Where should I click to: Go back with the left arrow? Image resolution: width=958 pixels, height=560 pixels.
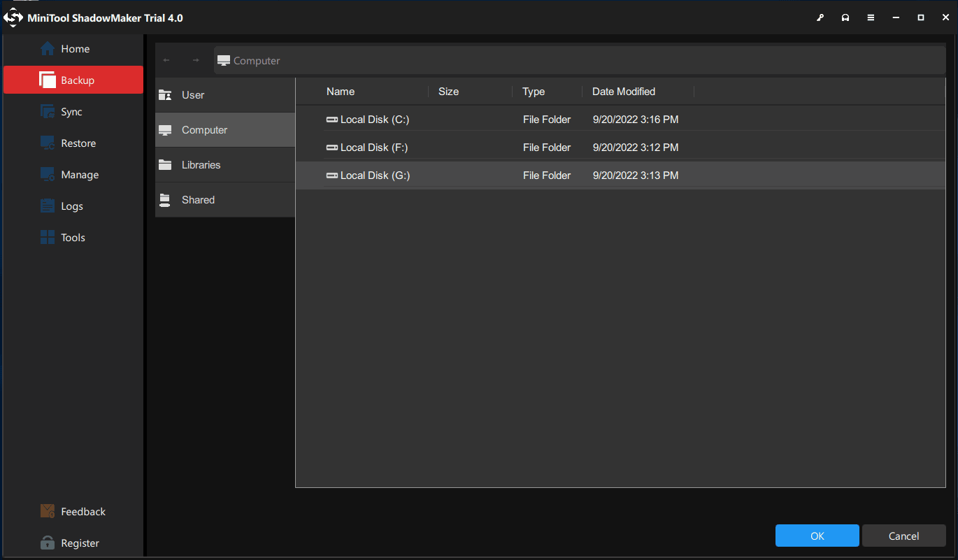[x=166, y=61]
